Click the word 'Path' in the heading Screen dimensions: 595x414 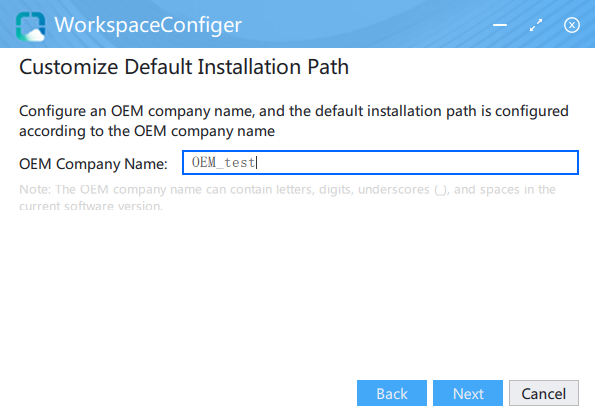[x=328, y=67]
